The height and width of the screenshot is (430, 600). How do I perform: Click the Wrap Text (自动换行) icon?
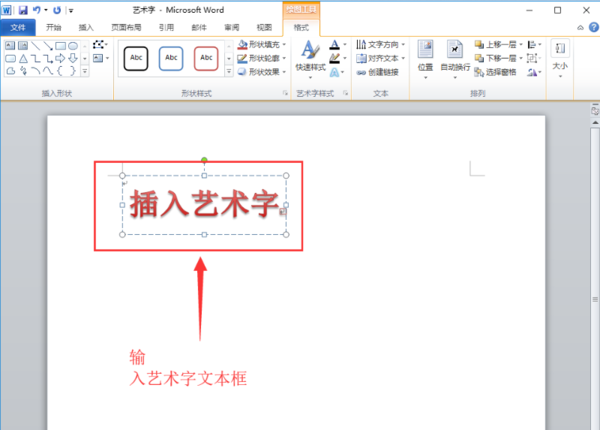point(455,59)
